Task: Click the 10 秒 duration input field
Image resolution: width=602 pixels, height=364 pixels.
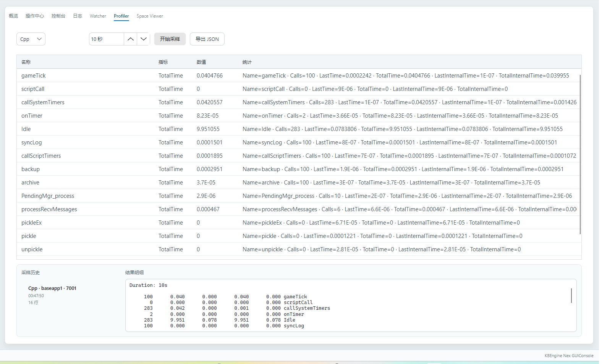Action: (x=107, y=39)
